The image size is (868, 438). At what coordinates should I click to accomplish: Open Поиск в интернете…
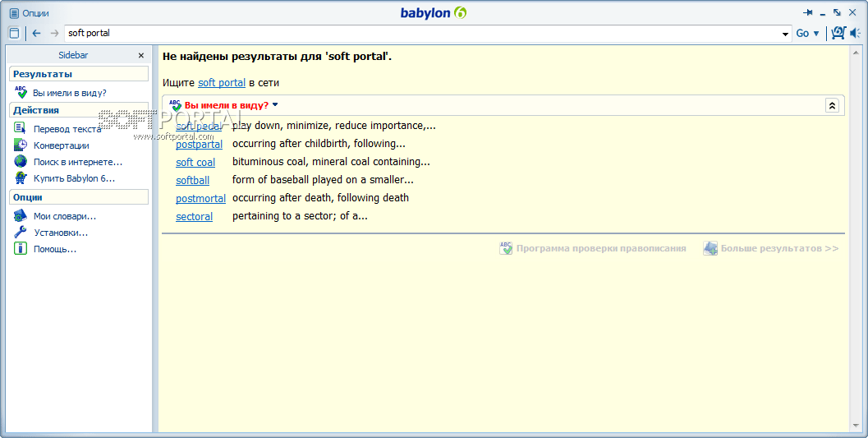pos(78,162)
